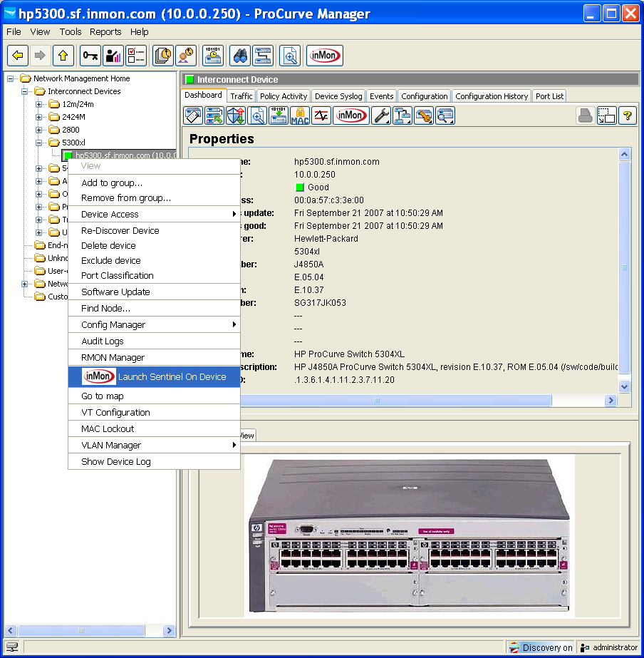This screenshot has height=658, width=644.
Task: Click the wrench tool icon
Action: [381, 115]
